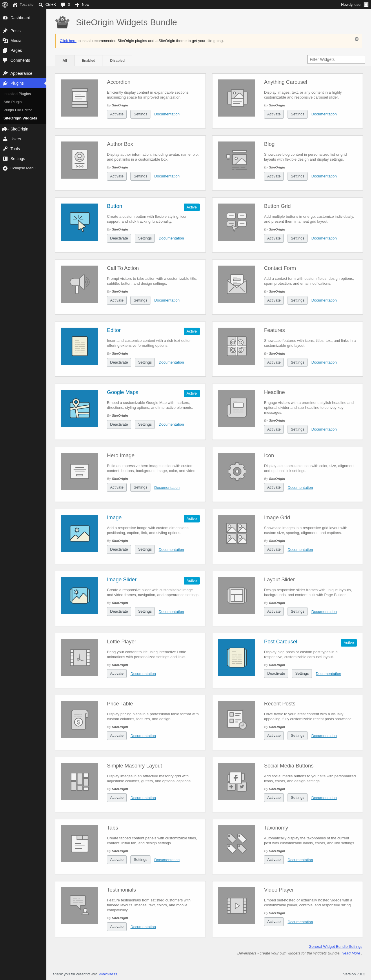Click the Icon widget gear icon

(x=237, y=471)
